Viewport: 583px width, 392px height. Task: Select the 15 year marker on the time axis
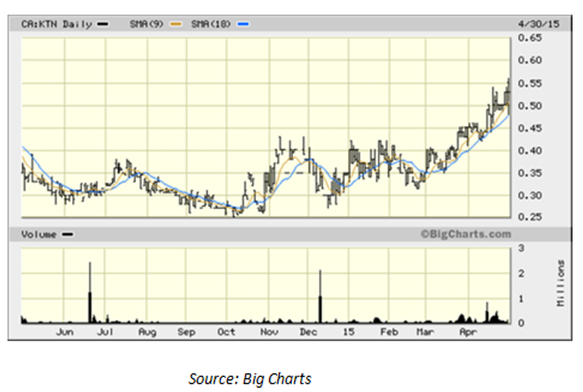coord(349,332)
